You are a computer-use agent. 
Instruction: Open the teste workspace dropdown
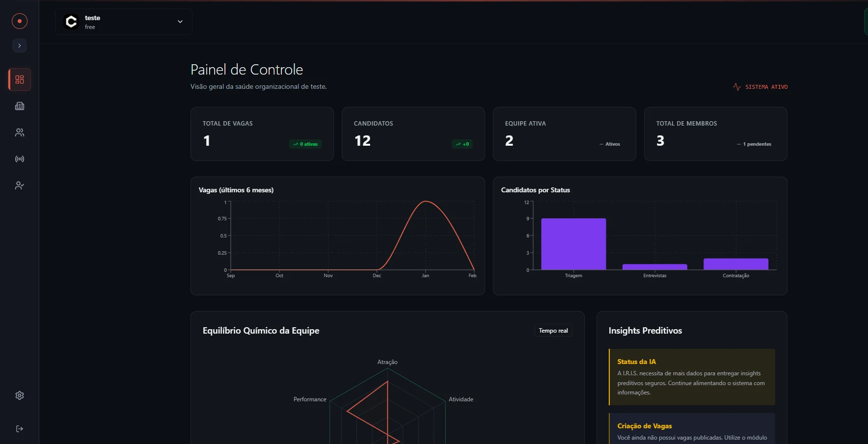[123, 22]
